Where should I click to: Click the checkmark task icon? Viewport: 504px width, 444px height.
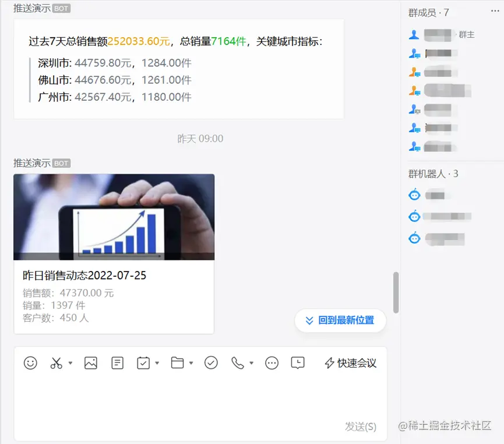(x=211, y=363)
